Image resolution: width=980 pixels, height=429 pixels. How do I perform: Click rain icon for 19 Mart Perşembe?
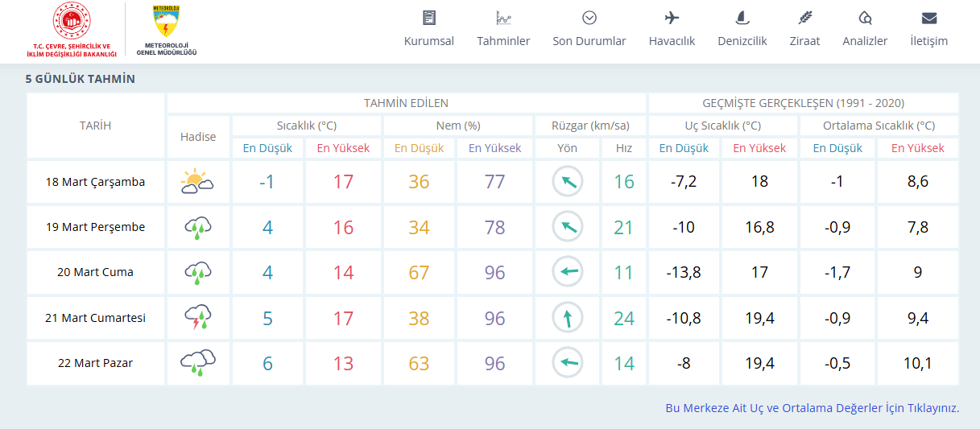[x=197, y=228]
